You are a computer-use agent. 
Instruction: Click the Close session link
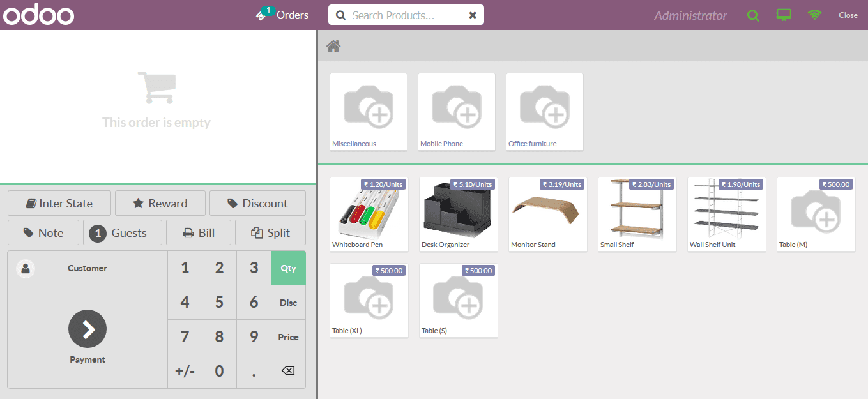(x=848, y=15)
